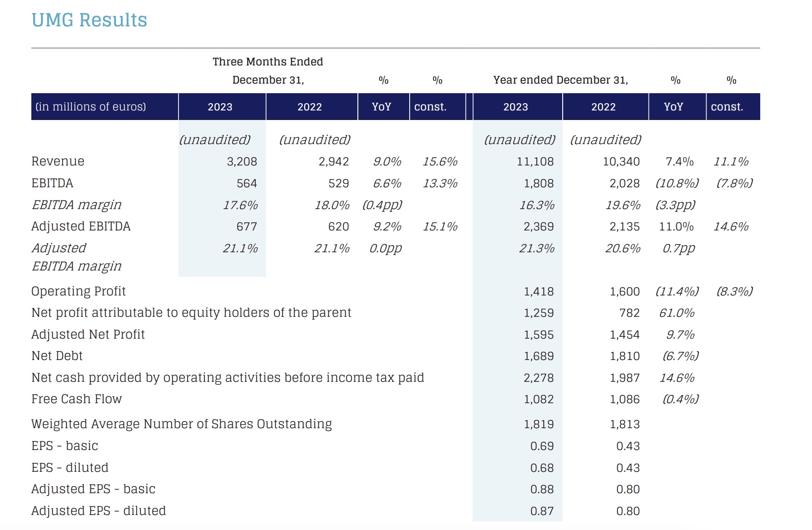The height and width of the screenshot is (530, 812).
Task: Select shares outstanding value 1,819
Action: pyautogui.click(x=539, y=425)
